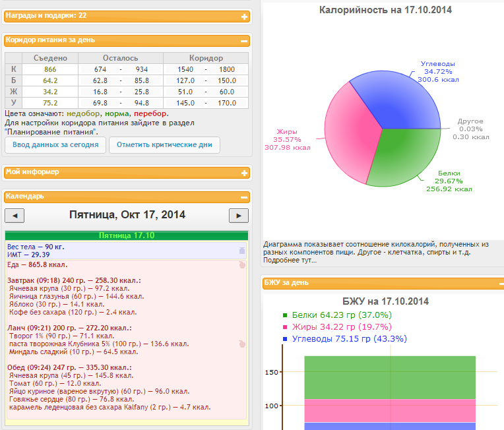Click Кофе без сахара row
The width and height of the screenshot is (504, 430).
[73, 312]
